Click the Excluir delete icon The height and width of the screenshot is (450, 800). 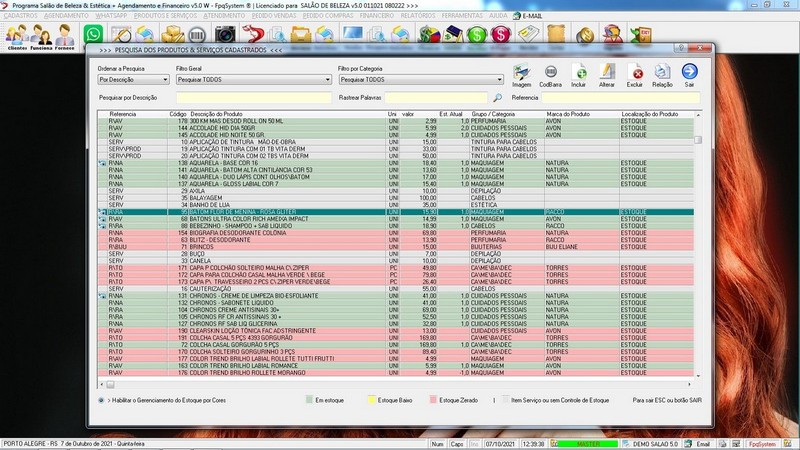635,76
